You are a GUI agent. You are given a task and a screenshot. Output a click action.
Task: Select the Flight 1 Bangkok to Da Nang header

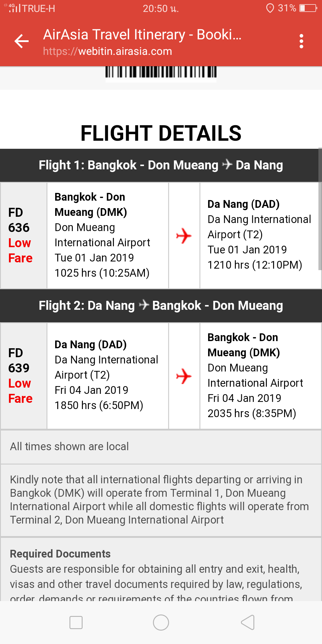(x=161, y=165)
